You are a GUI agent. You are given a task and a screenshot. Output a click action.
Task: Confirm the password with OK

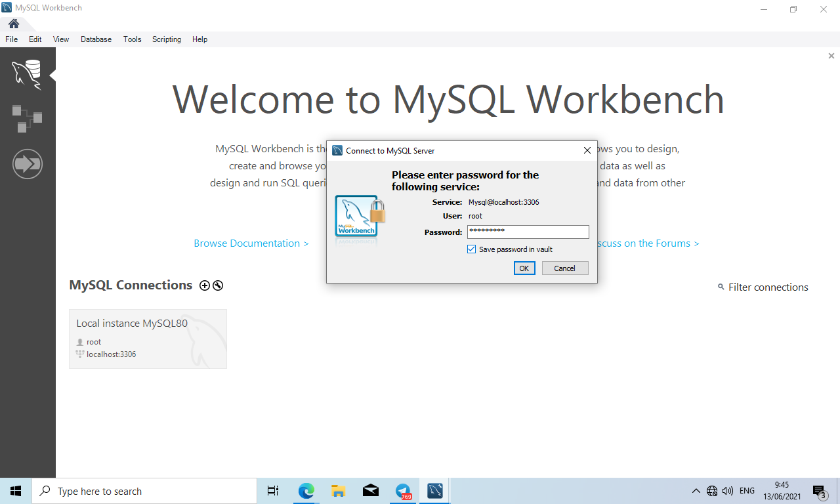pos(524,268)
